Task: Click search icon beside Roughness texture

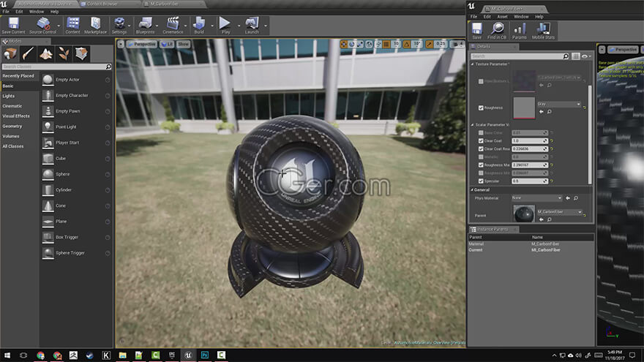Action: pos(550,112)
